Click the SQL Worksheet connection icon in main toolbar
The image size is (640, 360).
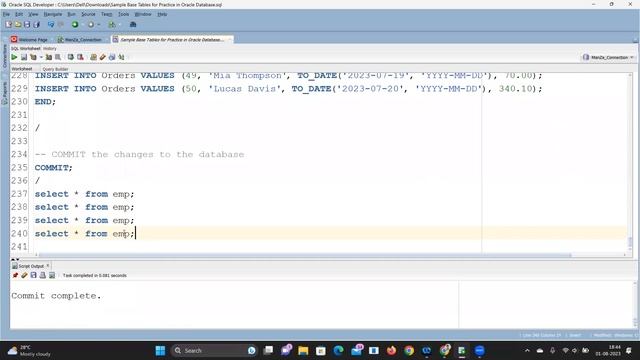[112, 24]
